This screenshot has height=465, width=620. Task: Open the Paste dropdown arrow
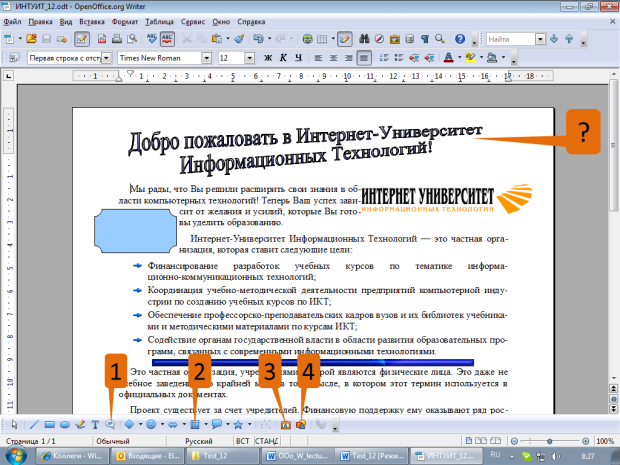coord(227,39)
